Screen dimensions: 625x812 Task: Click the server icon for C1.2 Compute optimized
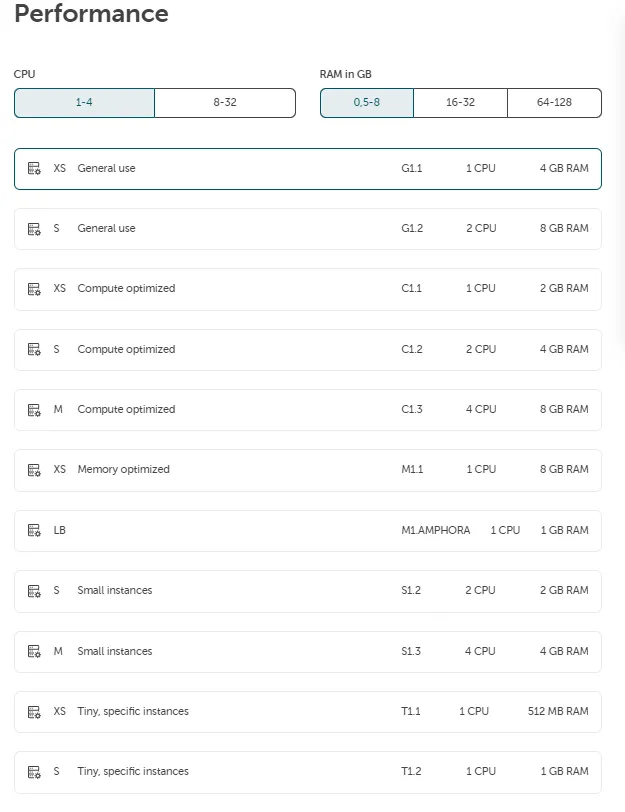click(33, 349)
